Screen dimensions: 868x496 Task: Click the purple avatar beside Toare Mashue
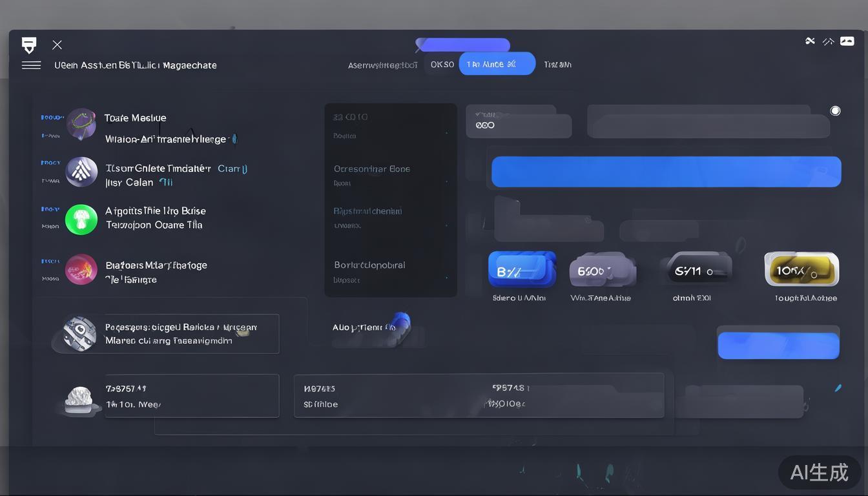coord(81,124)
